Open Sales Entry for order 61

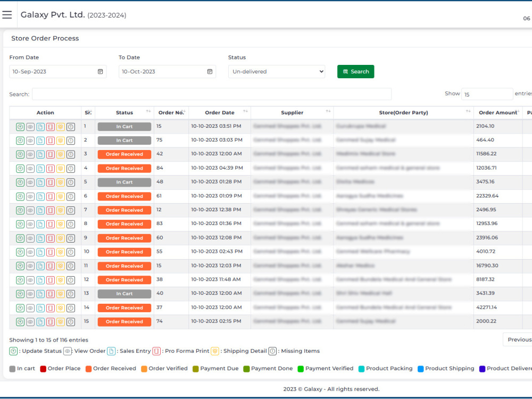[40, 196]
